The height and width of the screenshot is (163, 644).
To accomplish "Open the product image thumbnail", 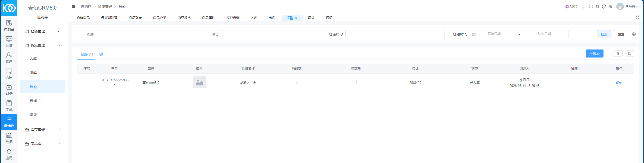I will 199,82.
